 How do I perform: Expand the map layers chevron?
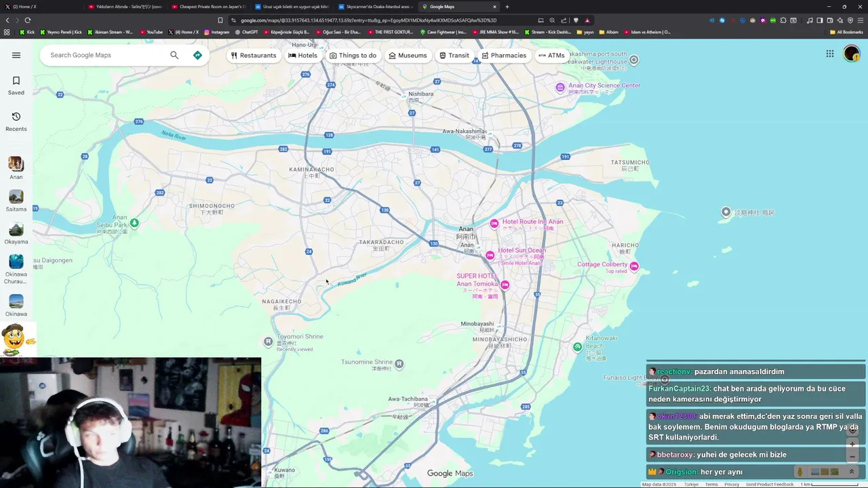tap(852, 472)
